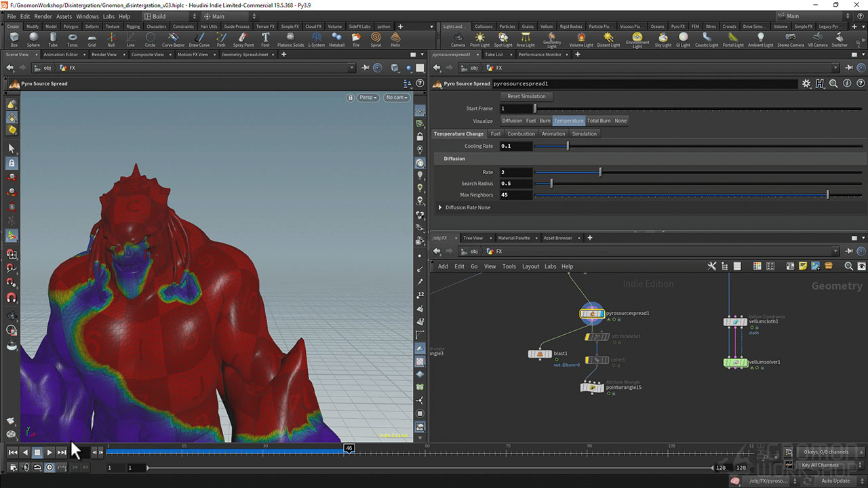Click the Reset Simulation button
Screen dimensions: 868x488
tap(526, 96)
